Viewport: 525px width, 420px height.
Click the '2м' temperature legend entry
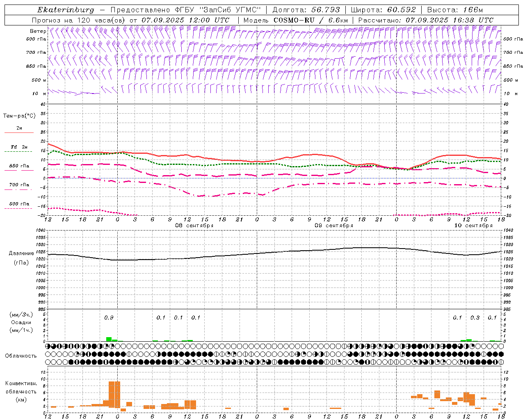coord(19,128)
